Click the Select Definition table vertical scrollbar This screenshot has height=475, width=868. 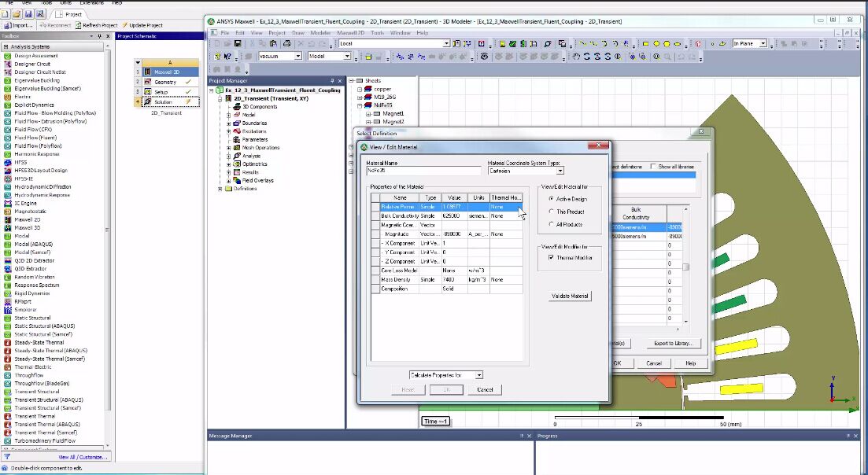click(x=686, y=265)
